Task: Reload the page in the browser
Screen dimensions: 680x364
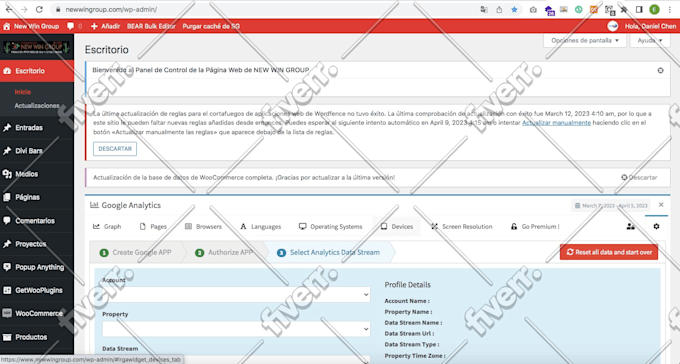Action: pos(39,9)
